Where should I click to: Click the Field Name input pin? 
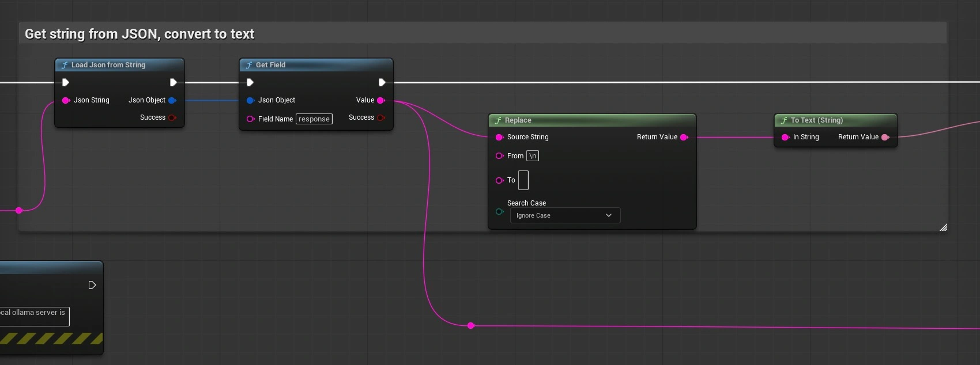tap(250, 119)
